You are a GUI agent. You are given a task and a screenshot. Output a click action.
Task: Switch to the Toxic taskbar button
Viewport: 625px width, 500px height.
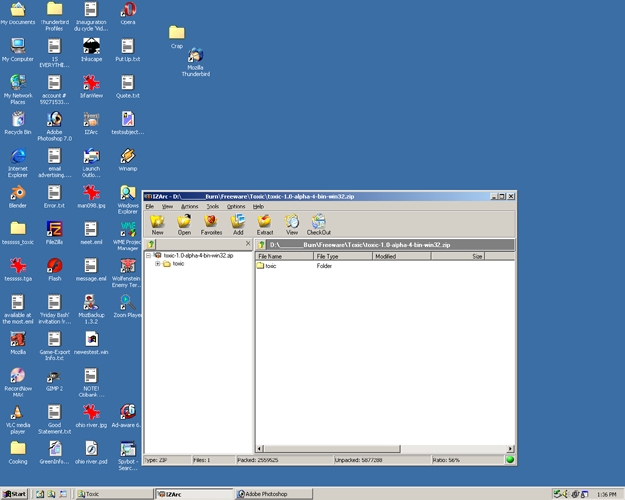[x=114, y=494]
